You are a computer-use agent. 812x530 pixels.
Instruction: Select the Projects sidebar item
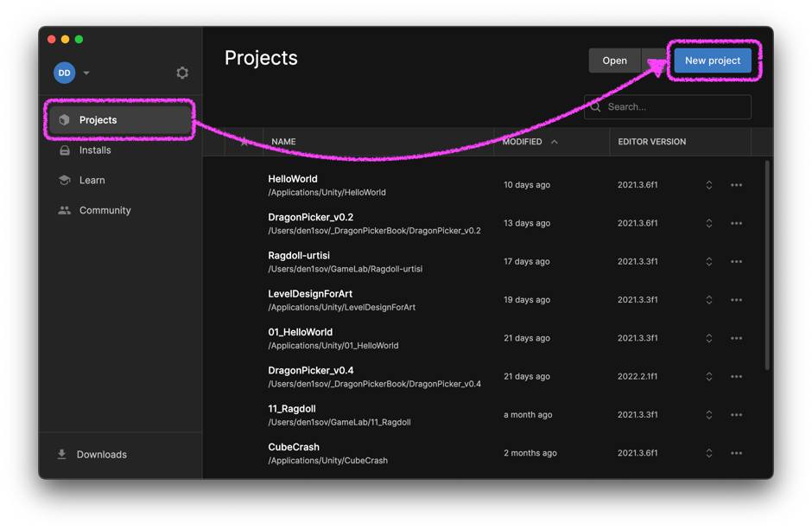[119, 119]
